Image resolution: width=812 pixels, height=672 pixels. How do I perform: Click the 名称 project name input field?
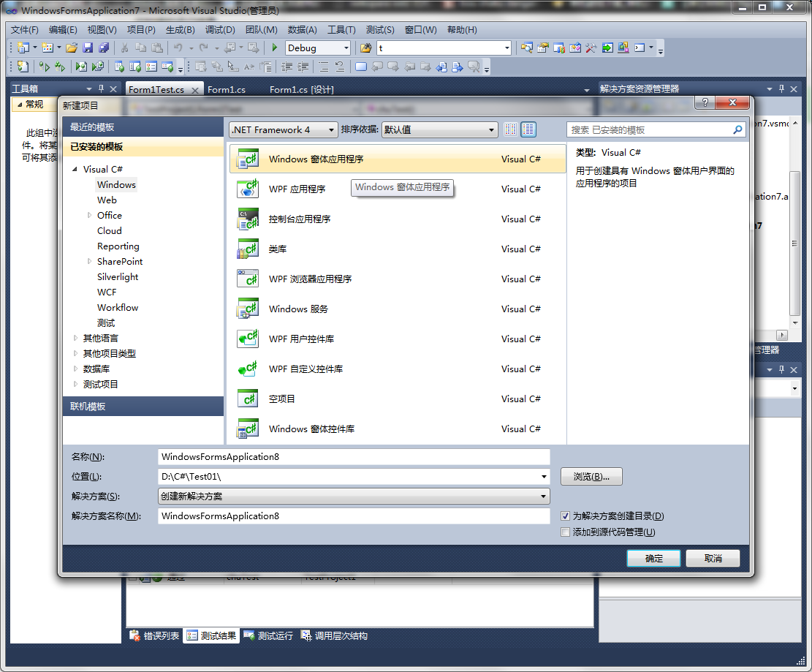pos(354,457)
